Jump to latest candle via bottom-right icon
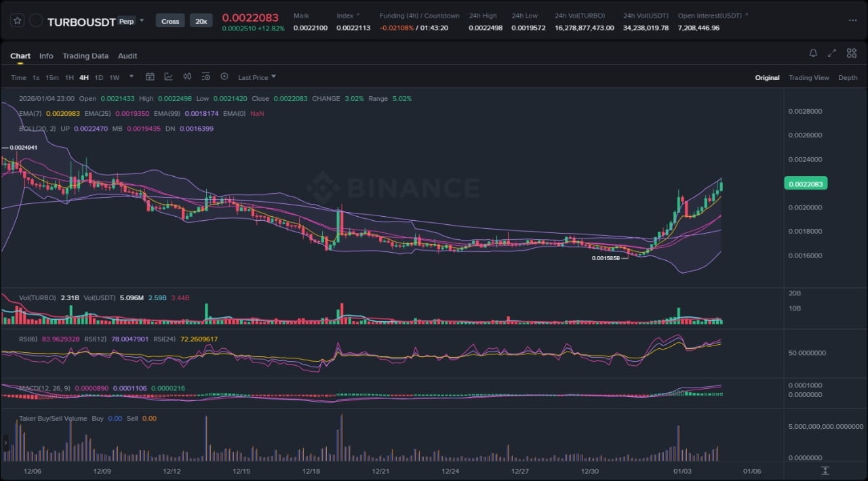868x481 pixels. point(825,470)
